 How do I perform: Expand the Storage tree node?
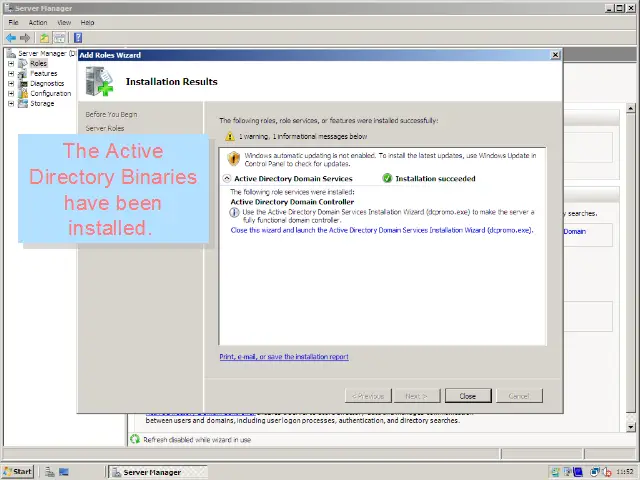pyautogui.click(x=11, y=104)
